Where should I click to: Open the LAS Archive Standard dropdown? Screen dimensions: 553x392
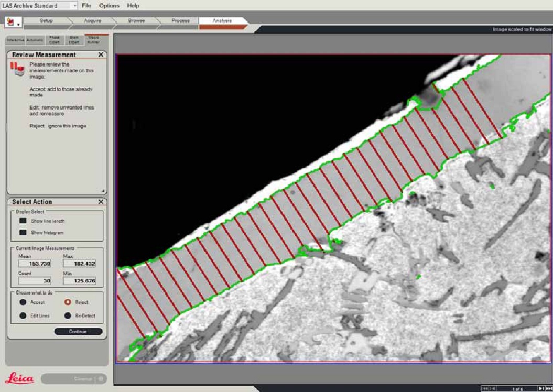[x=74, y=6]
